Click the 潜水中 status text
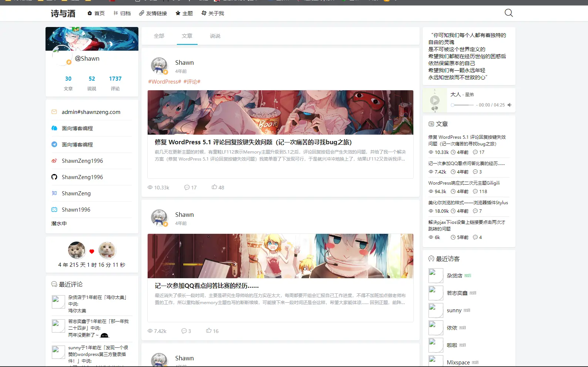588x367 pixels. pos(59,223)
